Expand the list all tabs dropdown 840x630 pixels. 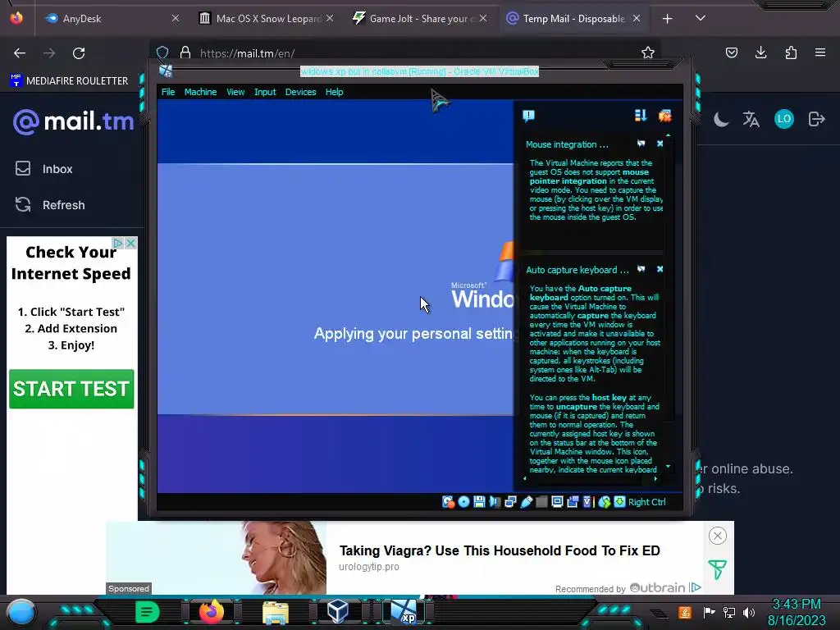(x=701, y=18)
